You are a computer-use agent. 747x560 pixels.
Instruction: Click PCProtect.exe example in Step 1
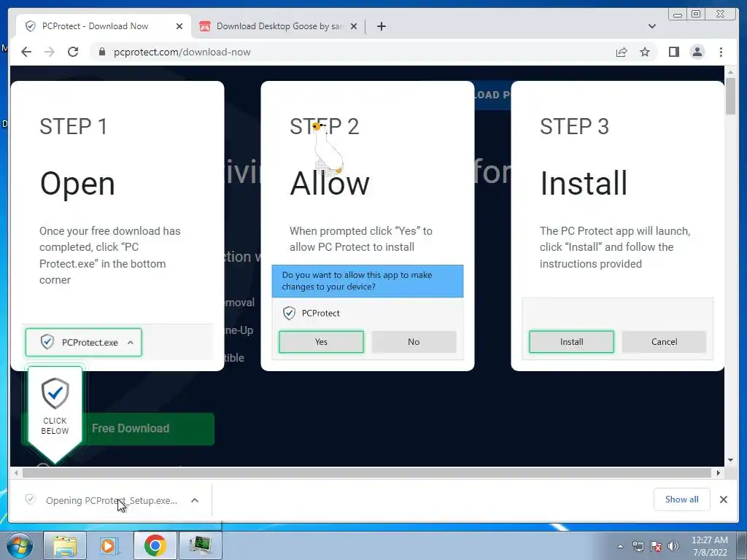pyautogui.click(x=83, y=343)
